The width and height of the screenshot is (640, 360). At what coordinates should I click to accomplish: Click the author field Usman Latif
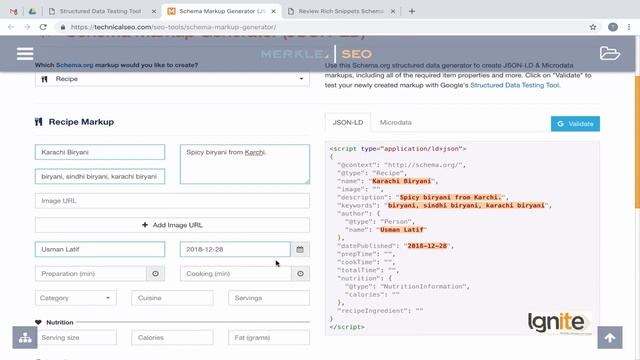100,249
